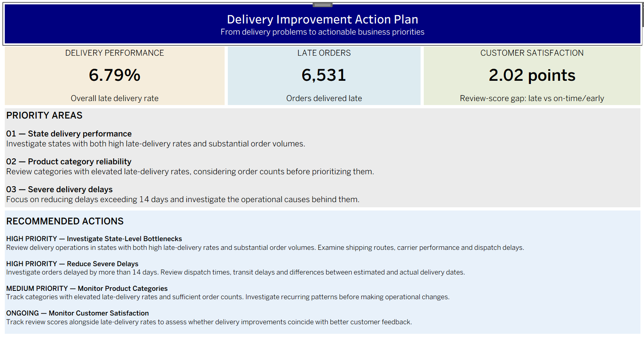Click the 'LATE ORDERS' card heading
Image resolution: width=644 pixels, height=337 pixels.
(x=324, y=53)
